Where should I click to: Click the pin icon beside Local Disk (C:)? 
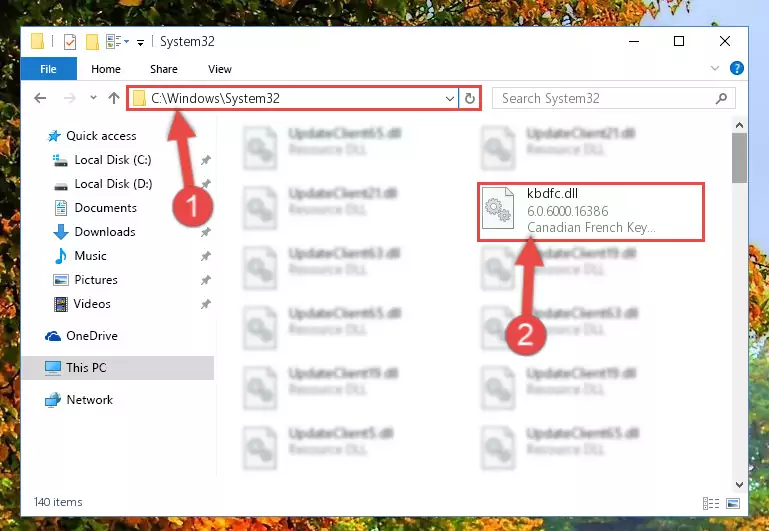205,160
